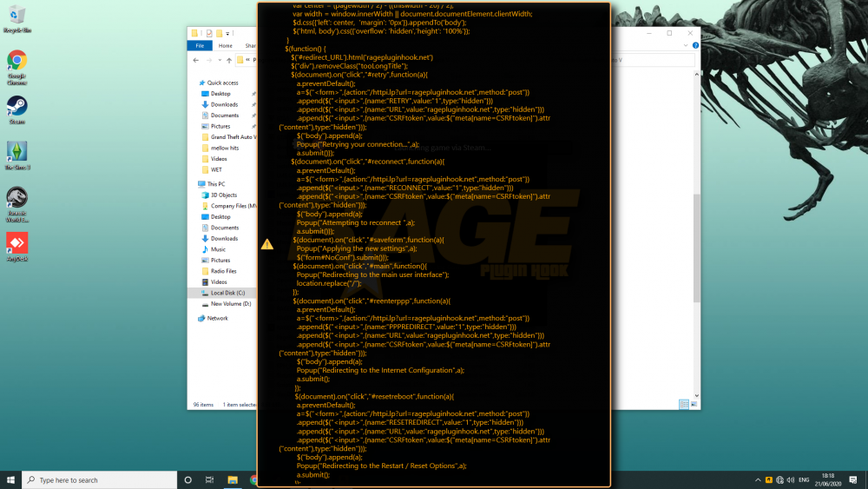Open Customize Quick Access Toolbar dropdown
The width and height of the screenshot is (868, 489).
227,34
